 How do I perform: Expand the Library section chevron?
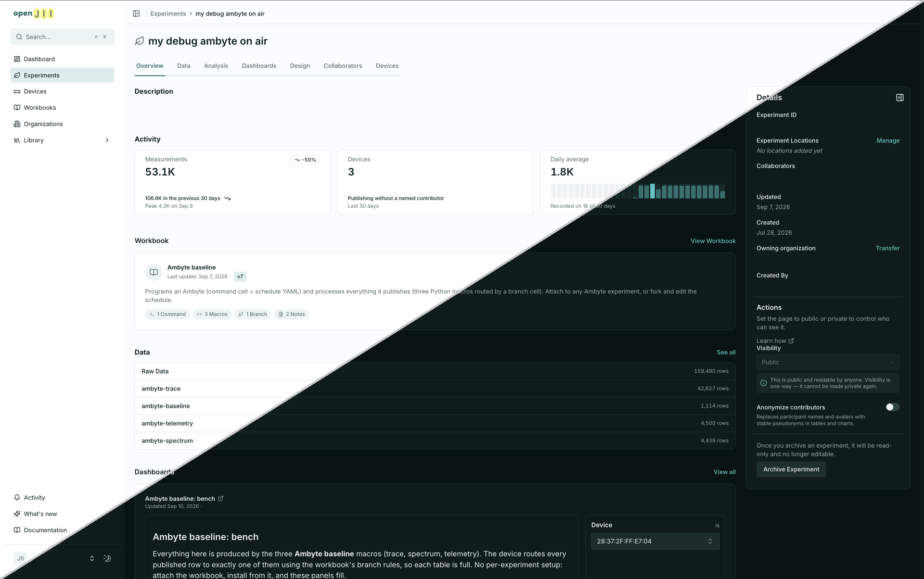[x=107, y=140]
